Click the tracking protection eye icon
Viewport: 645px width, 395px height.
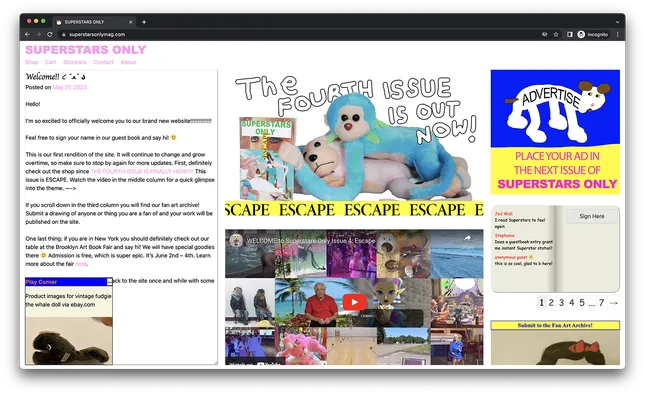[x=544, y=35]
